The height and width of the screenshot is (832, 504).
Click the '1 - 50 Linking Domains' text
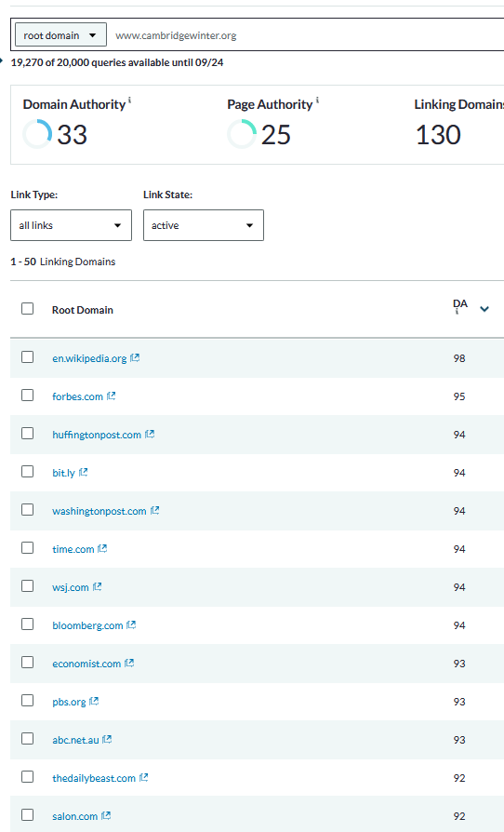coord(63,262)
